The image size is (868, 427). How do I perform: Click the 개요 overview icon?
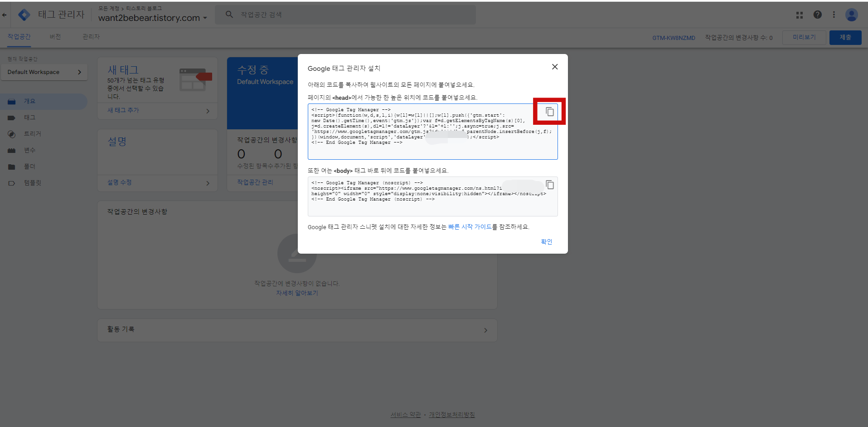tap(12, 102)
